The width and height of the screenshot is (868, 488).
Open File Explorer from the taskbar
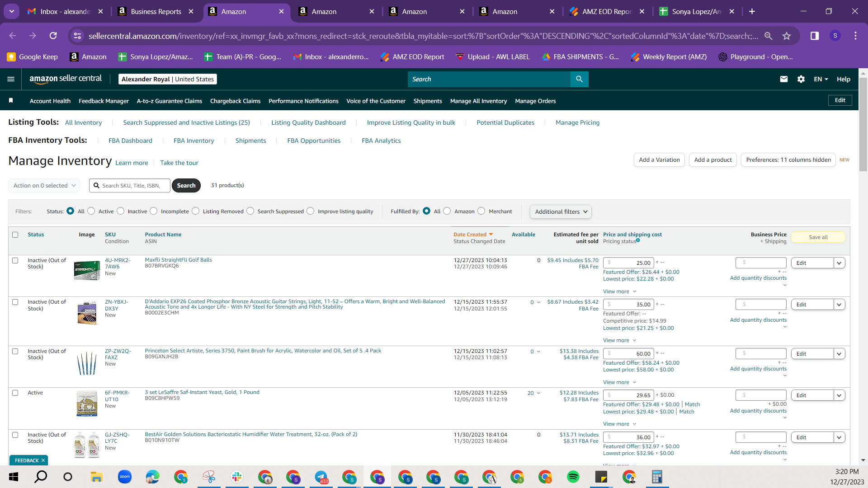(x=96, y=477)
